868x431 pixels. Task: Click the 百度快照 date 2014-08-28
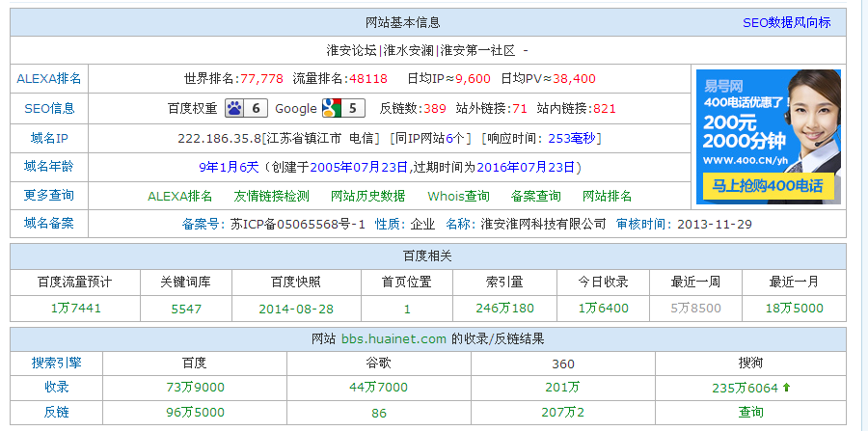pos(296,309)
